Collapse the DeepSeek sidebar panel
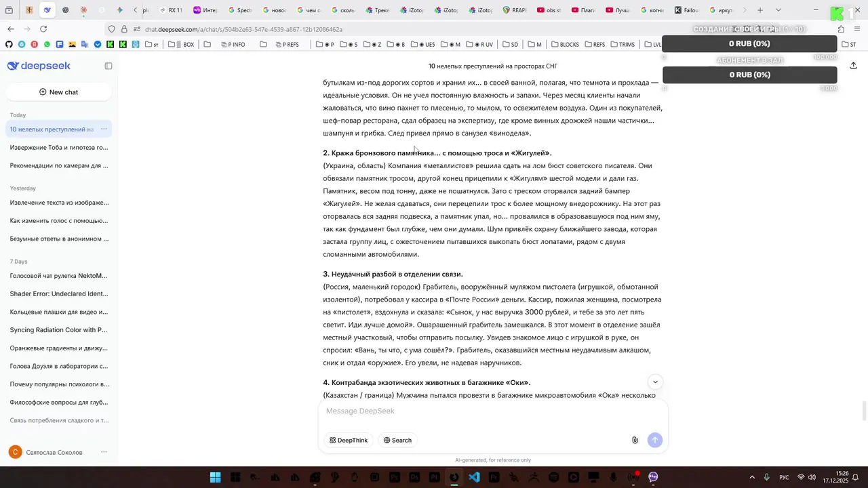868x488 pixels. 108,66
